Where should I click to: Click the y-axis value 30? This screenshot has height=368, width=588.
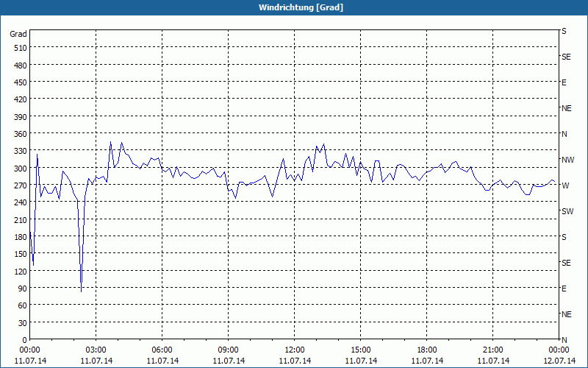pos(23,323)
